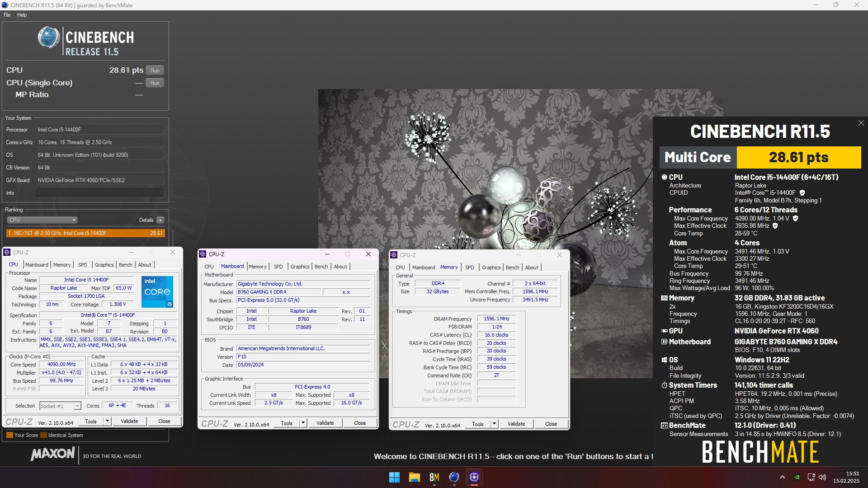The image size is (868, 488).
Task: Click Cinebench app icon in title bar
Action: coord(5,5)
